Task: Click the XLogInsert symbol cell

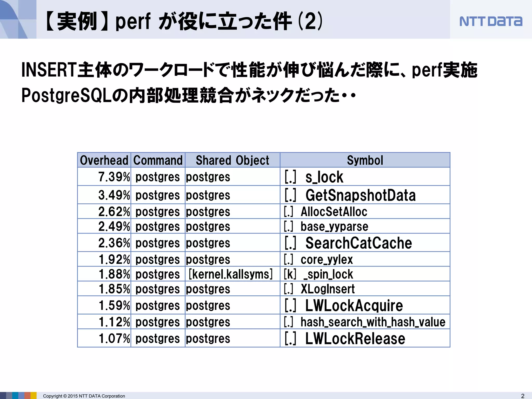Action: [x=365, y=289]
